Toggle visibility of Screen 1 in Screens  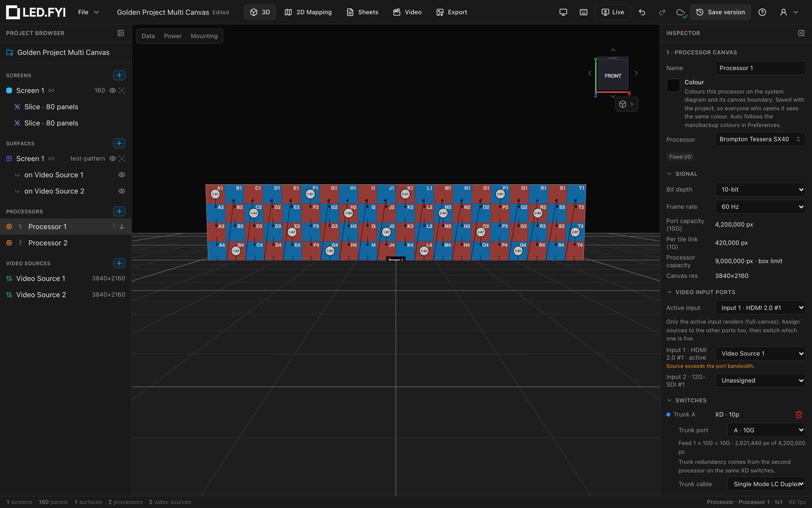(x=113, y=90)
